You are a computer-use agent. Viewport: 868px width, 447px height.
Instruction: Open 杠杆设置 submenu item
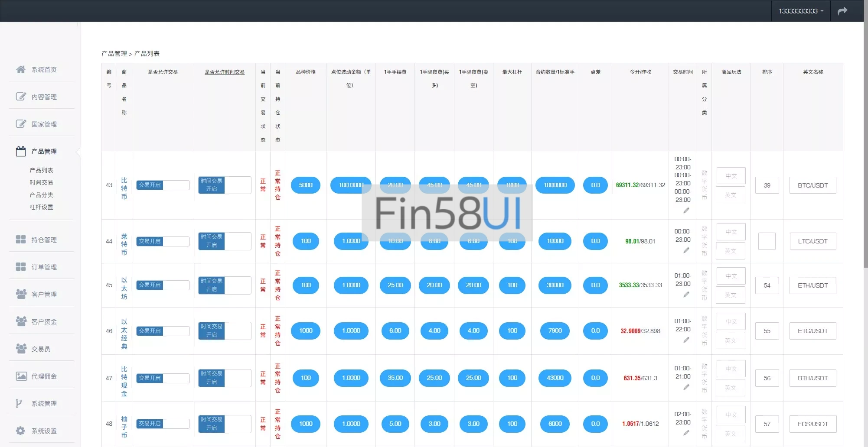click(x=41, y=207)
